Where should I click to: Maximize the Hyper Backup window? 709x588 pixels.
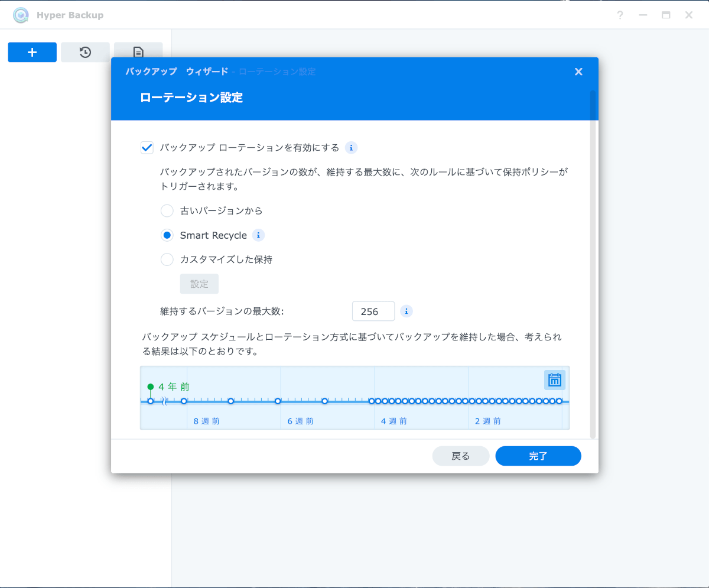point(666,15)
